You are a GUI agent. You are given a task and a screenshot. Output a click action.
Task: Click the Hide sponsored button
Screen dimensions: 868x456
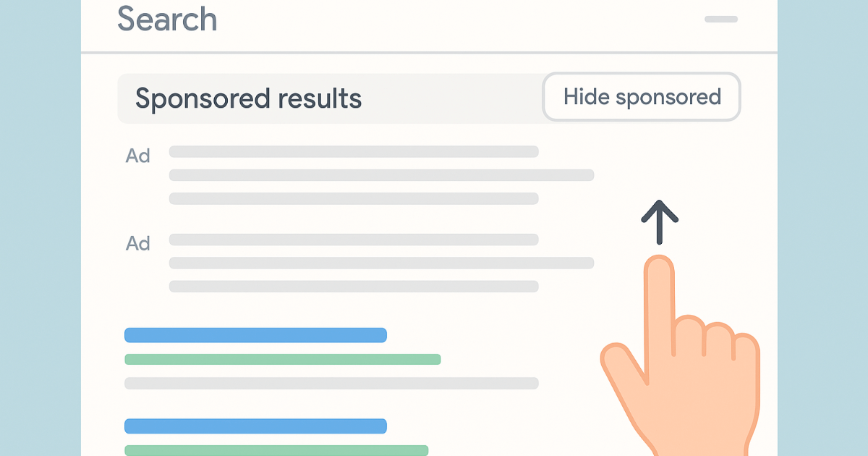641,97
